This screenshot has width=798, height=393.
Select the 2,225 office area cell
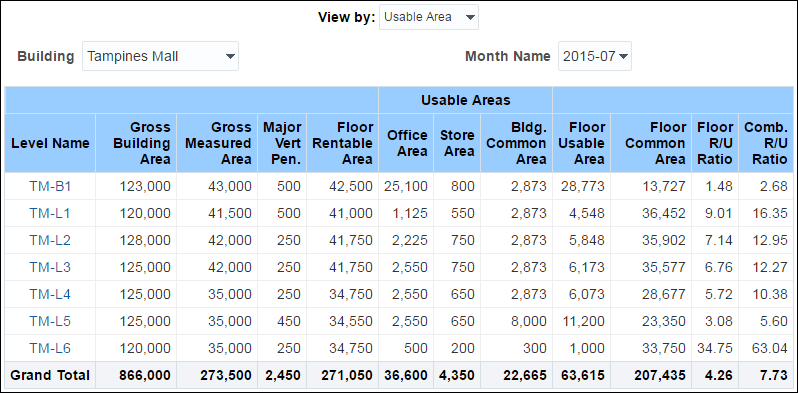pos(406,240)
